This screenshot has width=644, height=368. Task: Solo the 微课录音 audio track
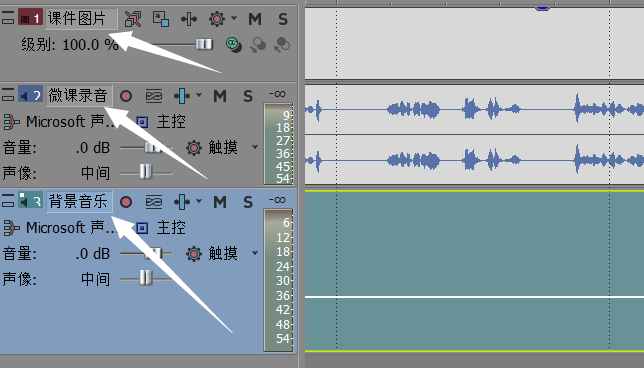(x=248, y=96)
